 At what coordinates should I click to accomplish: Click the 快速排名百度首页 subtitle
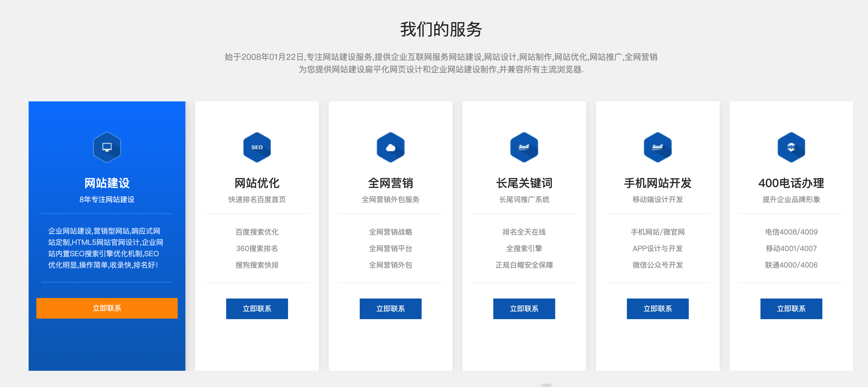pyautogui.click(x=257, y=200)
